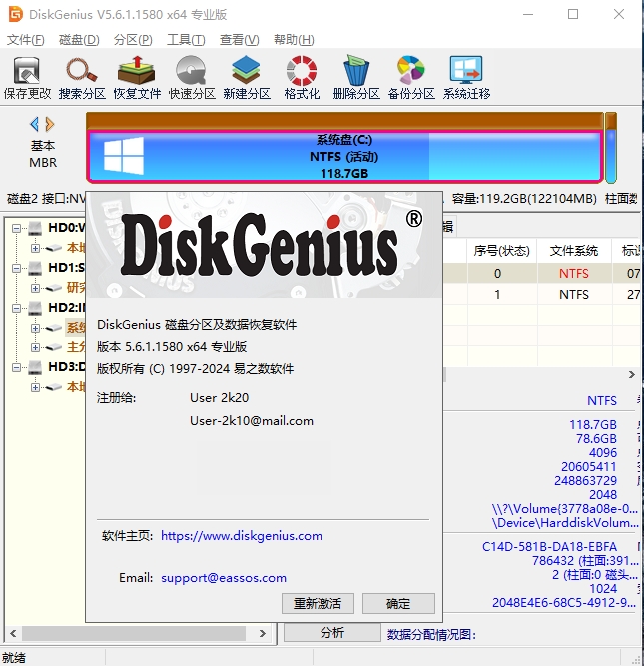
Task: Collapse the HD0 tree node
Action: coord(16,228)
